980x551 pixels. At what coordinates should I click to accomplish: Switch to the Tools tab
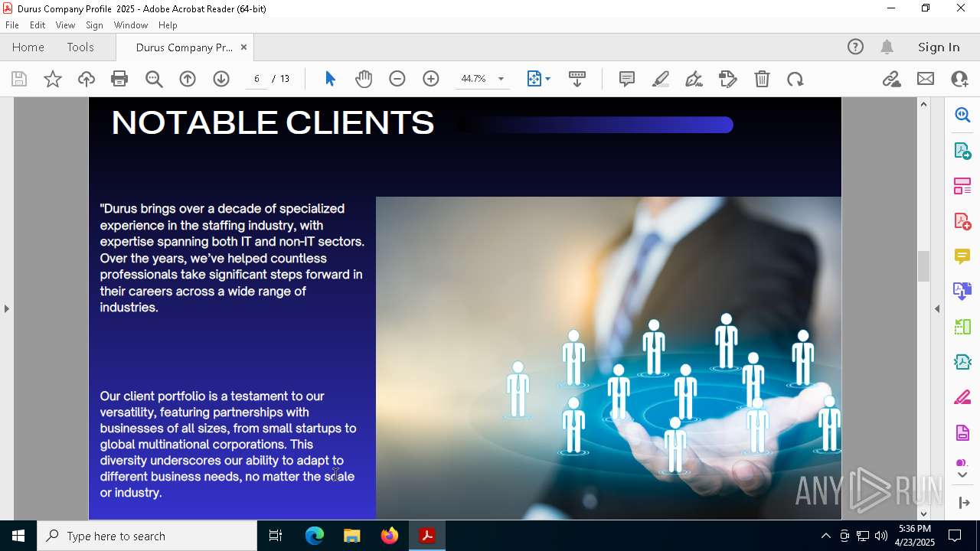point(80,47)
